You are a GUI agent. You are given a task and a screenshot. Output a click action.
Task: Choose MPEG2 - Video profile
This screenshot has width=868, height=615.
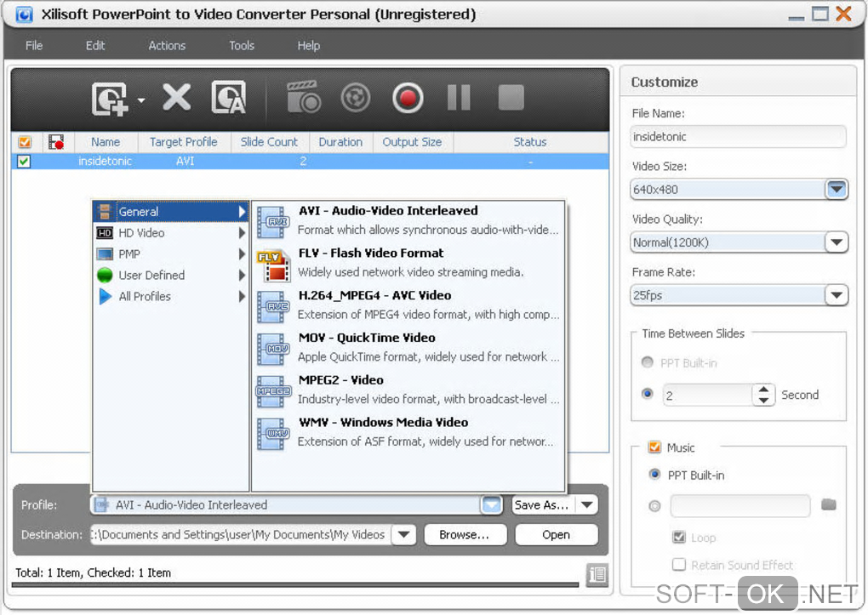tap(408, 390)
